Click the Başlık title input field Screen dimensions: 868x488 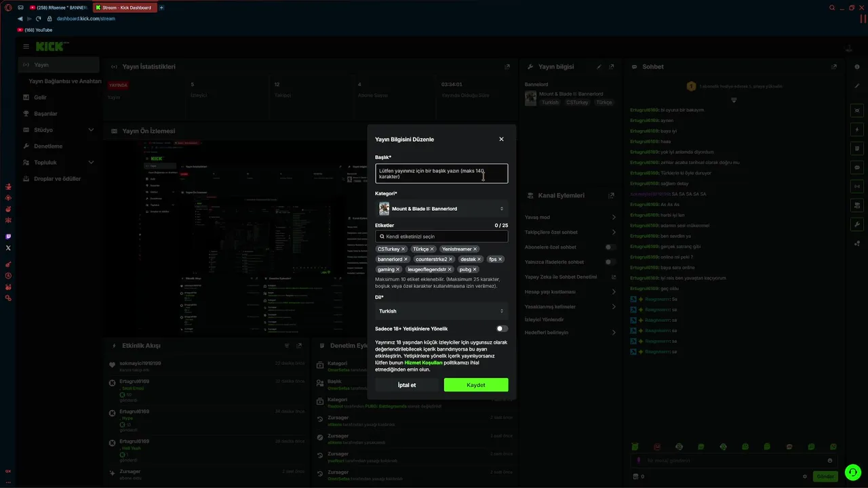pos(441,174)
